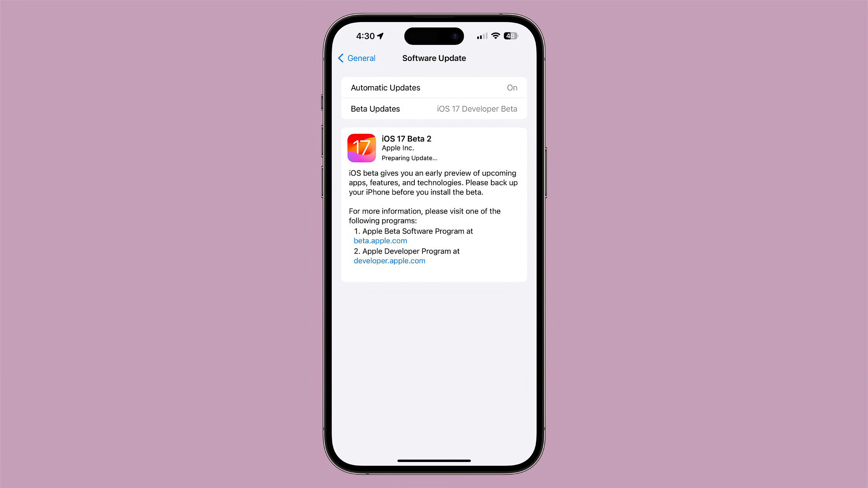Tap the cellular signal icon

click(x=481, y=36)
